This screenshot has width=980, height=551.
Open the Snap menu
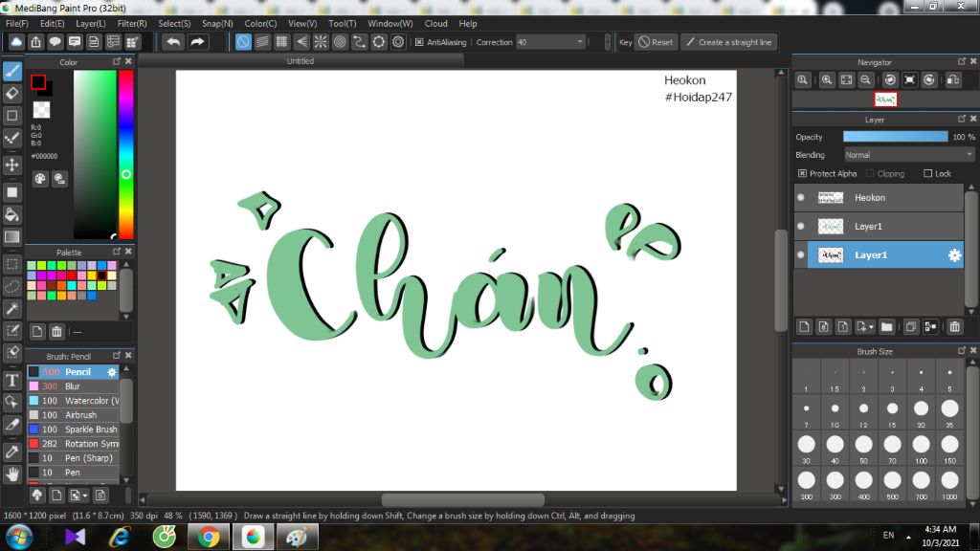pyautogui.click(x=217, y=23)
